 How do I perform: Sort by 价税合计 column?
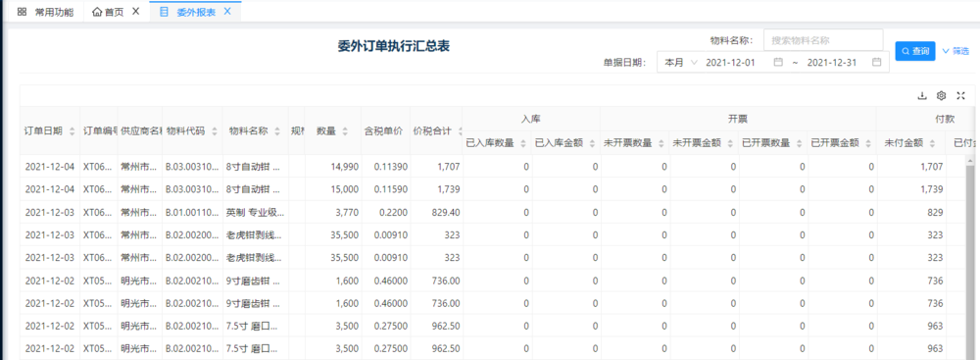click(461, 131)
